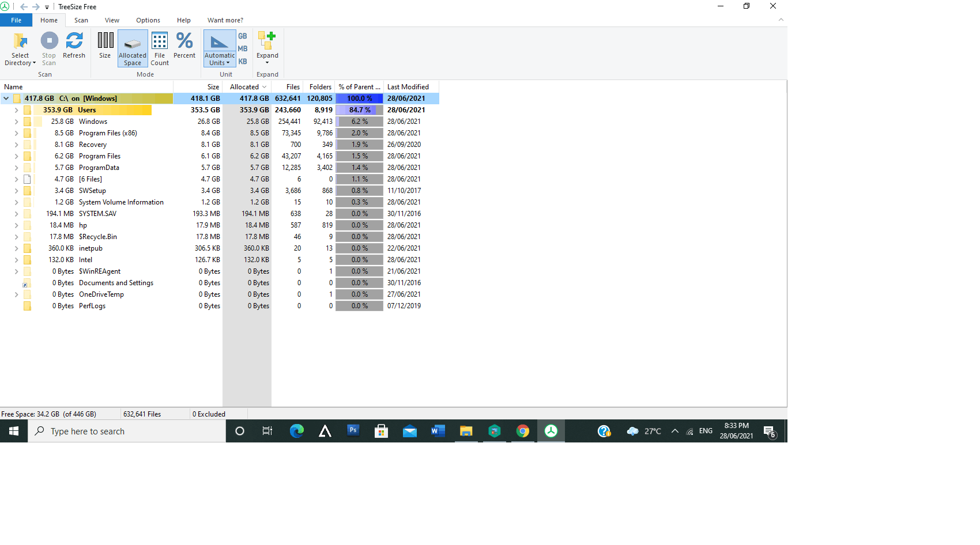Select the 'System Volume Information' row name

click(121, 202)
